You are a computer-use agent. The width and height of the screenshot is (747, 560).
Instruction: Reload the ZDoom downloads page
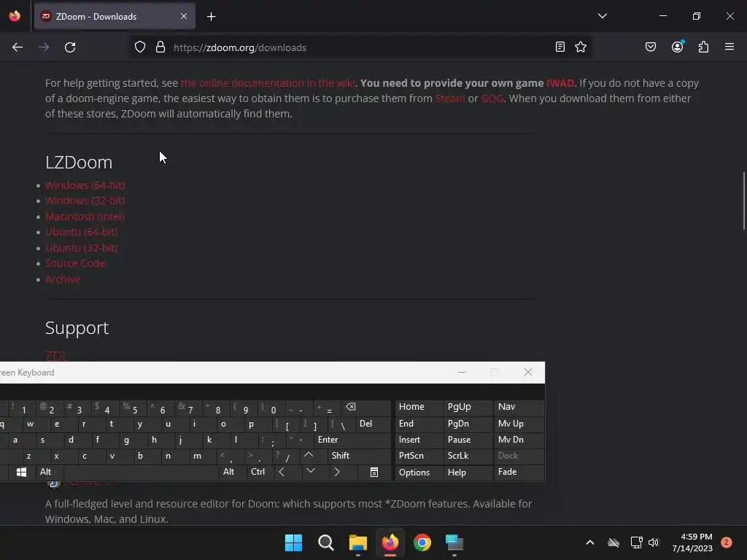(70, 47)
